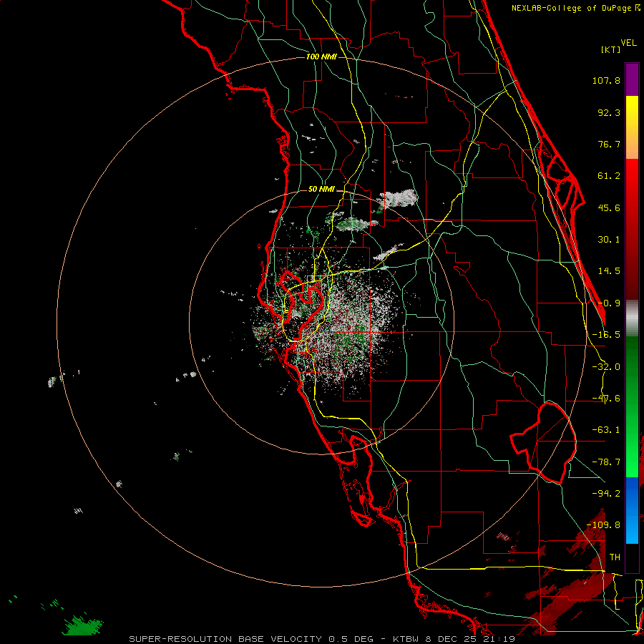Click the -109.8 legend value

point(603,525)
